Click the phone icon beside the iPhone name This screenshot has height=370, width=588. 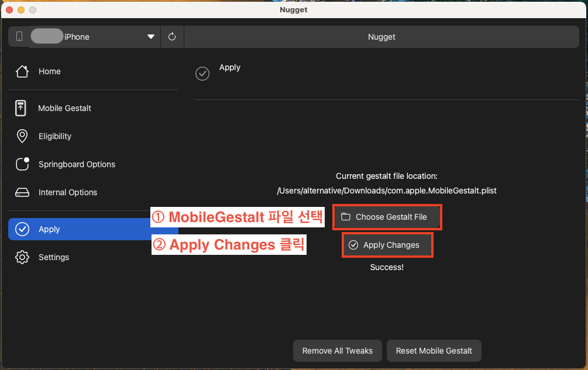click(x=19, y=36)
